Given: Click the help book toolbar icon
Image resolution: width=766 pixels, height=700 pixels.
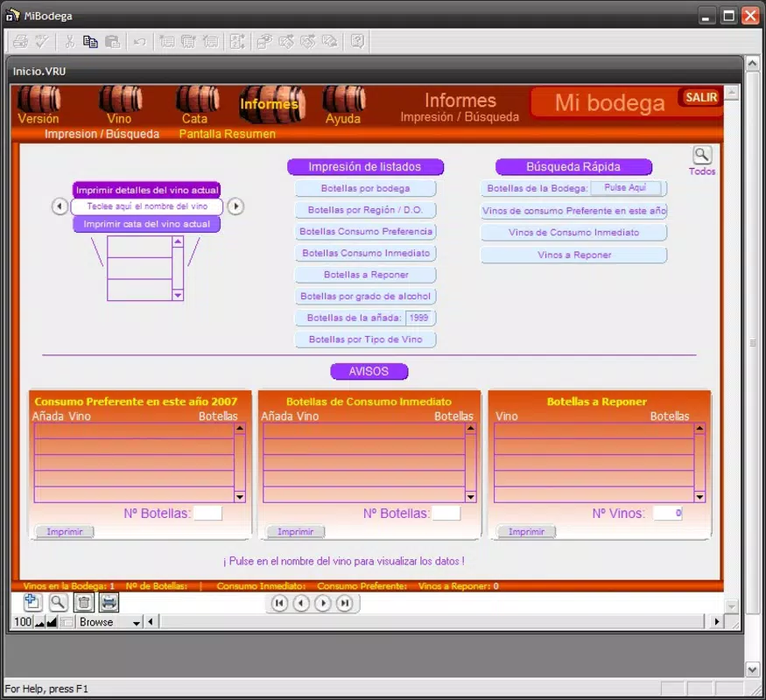Looking at the screenshot, I should (357, 42).
